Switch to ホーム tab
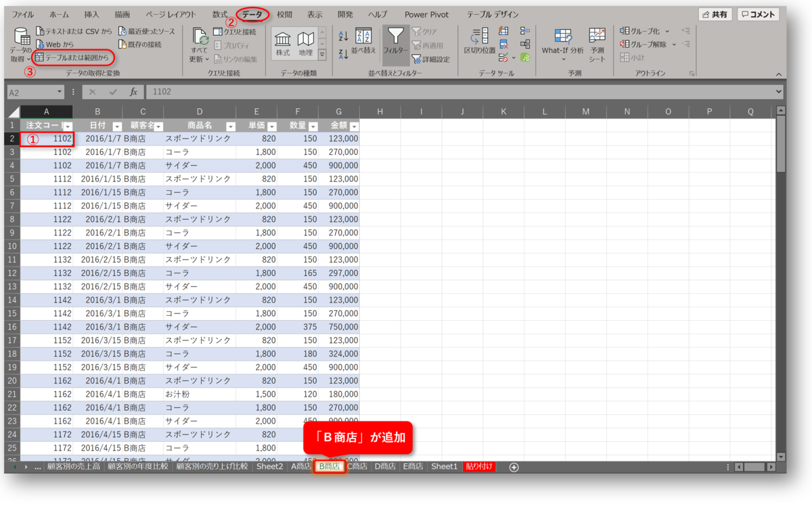The image size is (812, 519). point(60,14)
